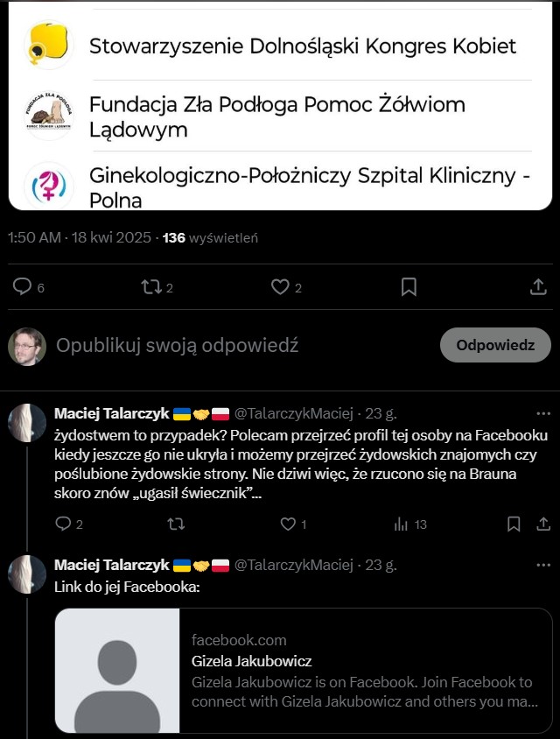Like the first Maciej Talarczyk reply
560x739 pixels.
point(288,524)
